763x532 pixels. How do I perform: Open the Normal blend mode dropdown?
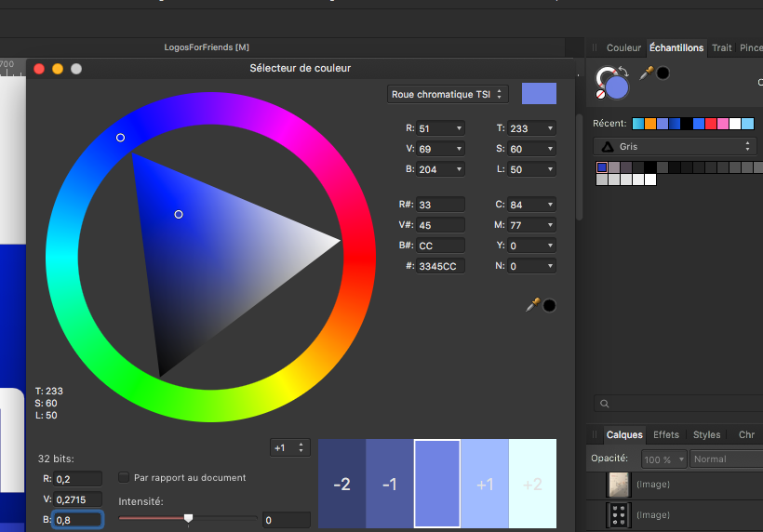726,459
